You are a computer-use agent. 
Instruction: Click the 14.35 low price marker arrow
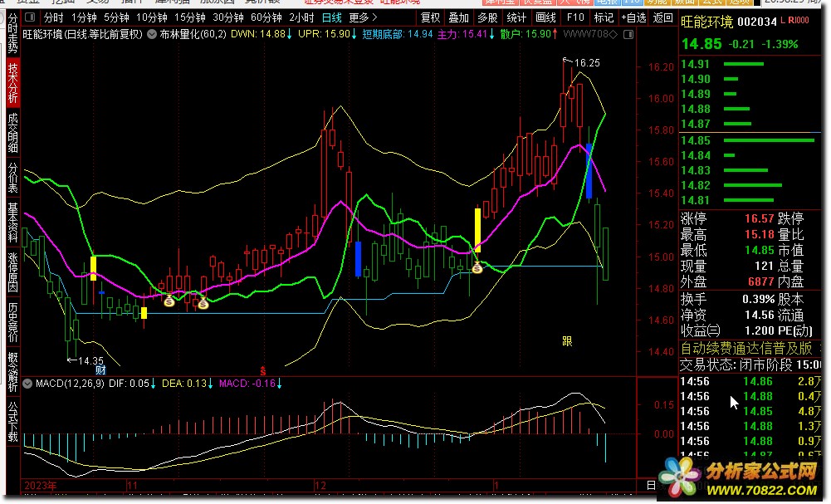point(71,360)
